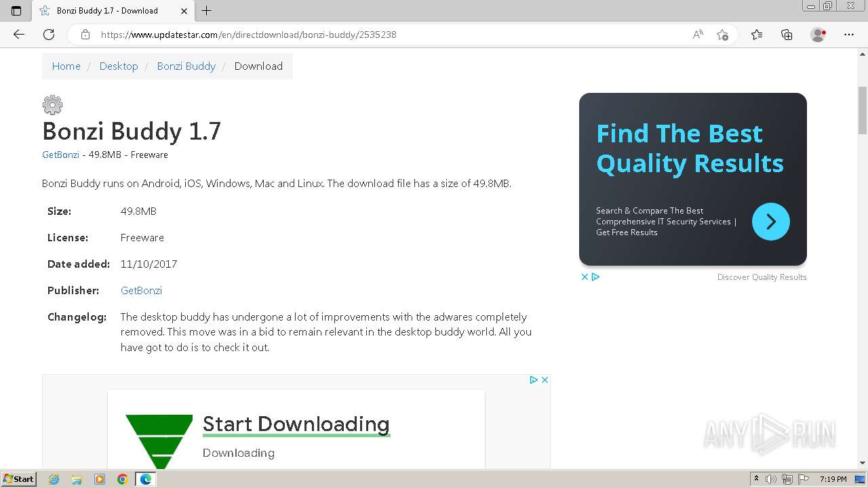Open the browser profile avatar
The width and height of the screenshot is (868, 488).
tap(818, 35)
